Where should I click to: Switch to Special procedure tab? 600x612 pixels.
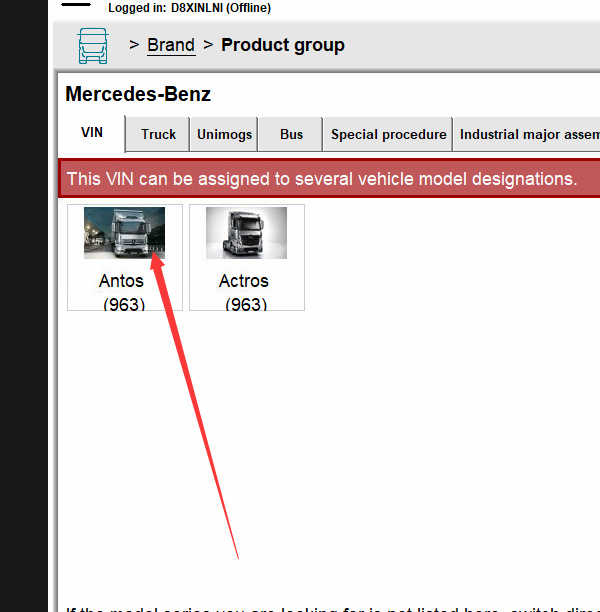tap(388, 134)
